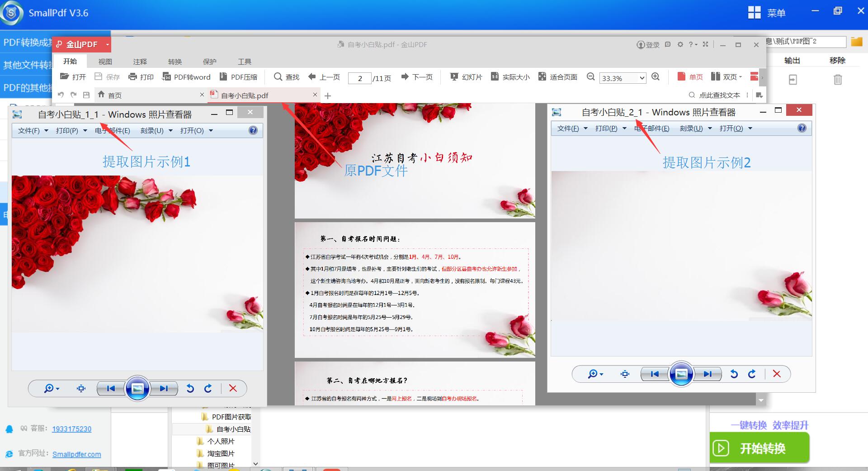868x471 pixels.
Task: Expand the 打开(O) dropdown in right photo viewer
Action: click(x=736, y=128)
